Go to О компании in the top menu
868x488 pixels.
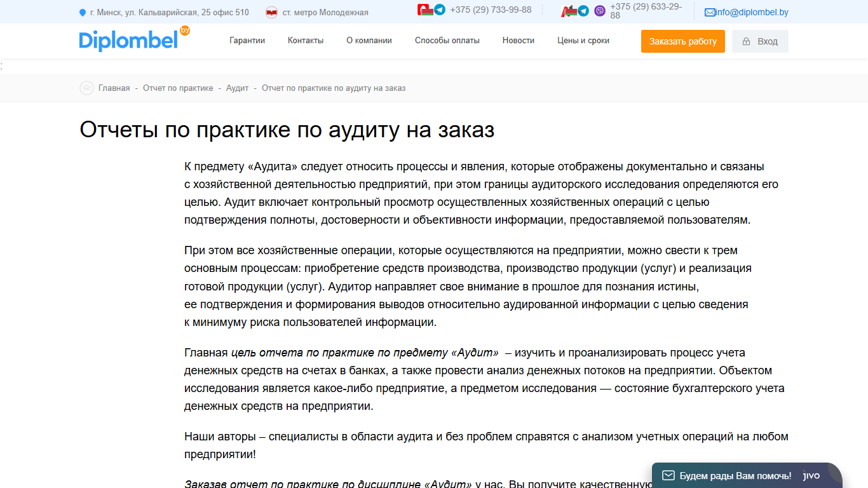point(369,40)
